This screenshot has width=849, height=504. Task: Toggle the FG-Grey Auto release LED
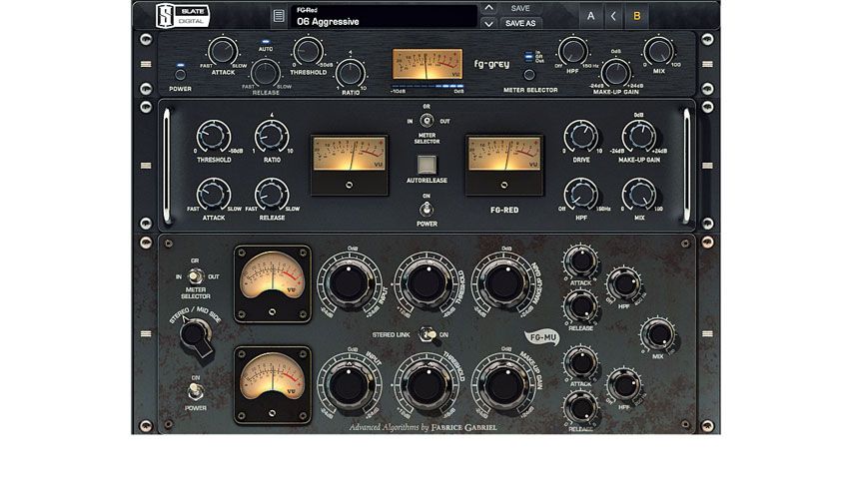pyautogui.click(x=266, y=42)
